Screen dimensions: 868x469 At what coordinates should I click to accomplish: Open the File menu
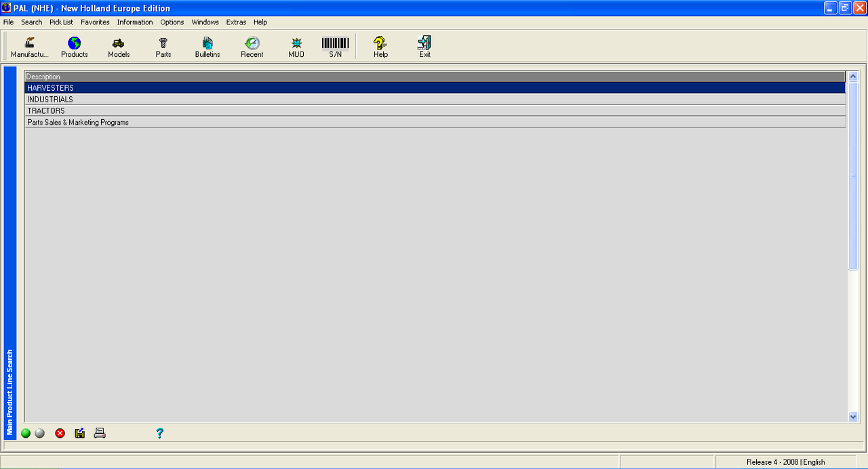tap(8, 22)
